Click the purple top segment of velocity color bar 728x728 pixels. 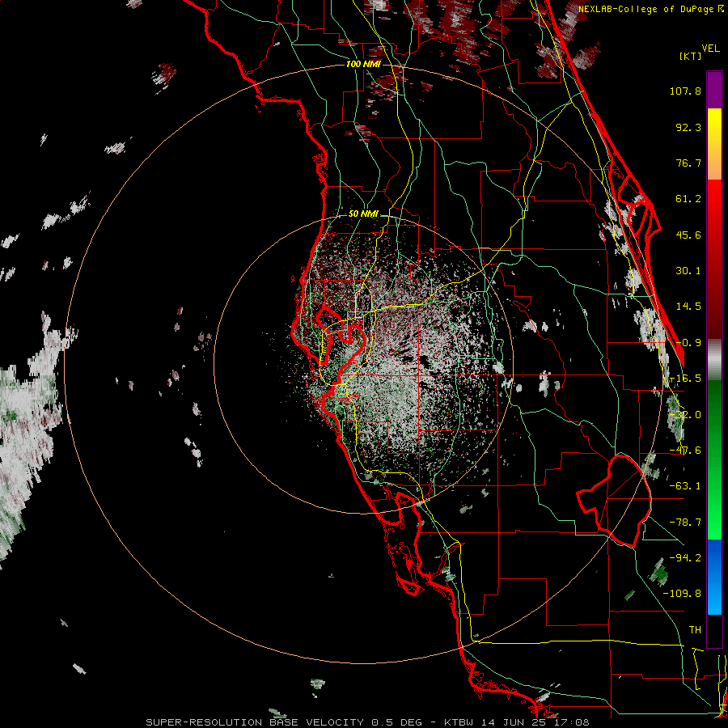[714, 90]
